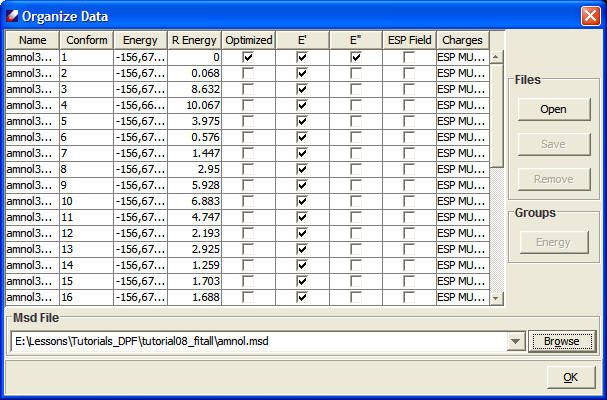This screenshot has height=400, width=607.
Task: Select the Name cell of conformer 16
Action: 32,297
